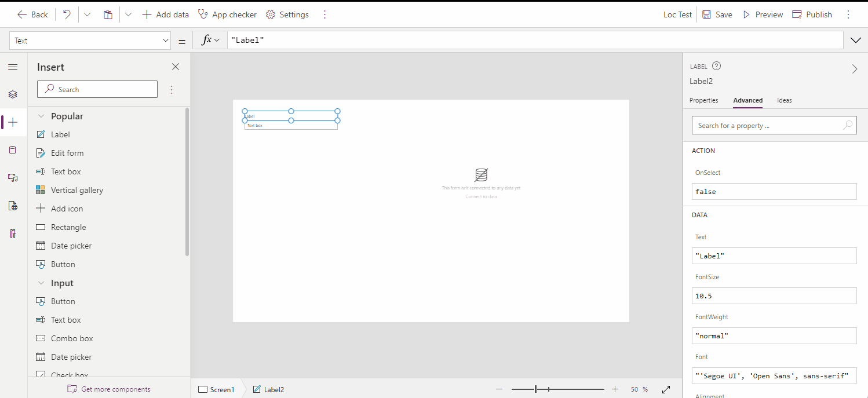Viewport: 868px width, 398px height.
Task: Open the Media icon in left sidebar
Action: 13,178
